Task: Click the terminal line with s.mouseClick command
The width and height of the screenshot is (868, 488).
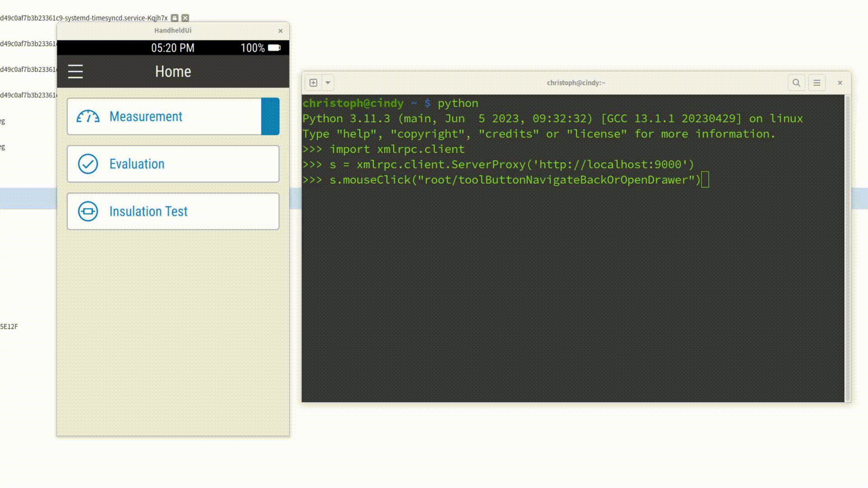Action: [514, 180]
